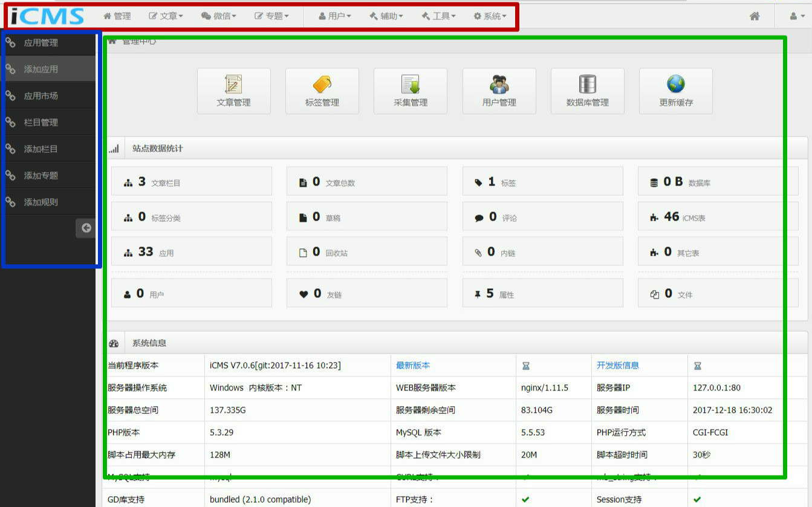
Task: Click the 文章栏目 statistic box
Action: point(192,181)
